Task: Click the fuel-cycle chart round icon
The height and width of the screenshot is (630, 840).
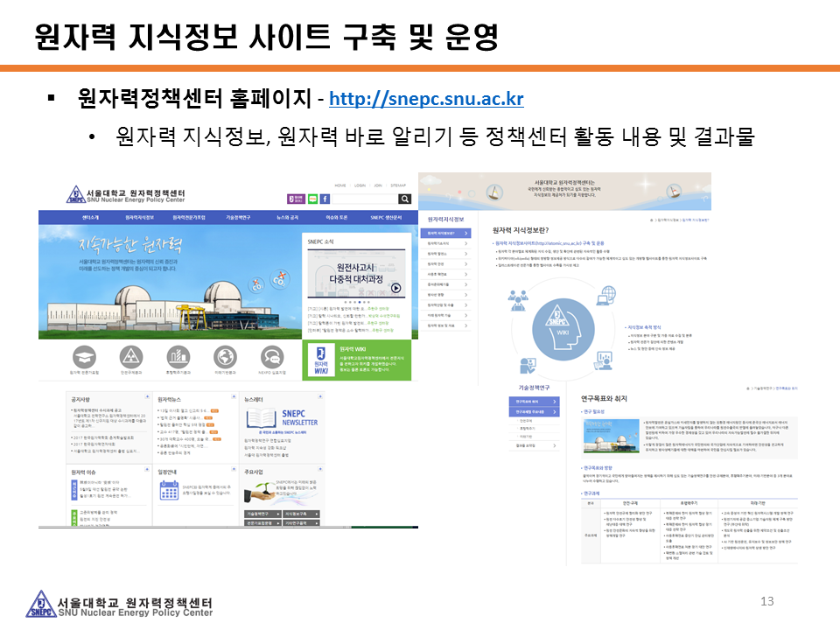Action: coord(178,357)
